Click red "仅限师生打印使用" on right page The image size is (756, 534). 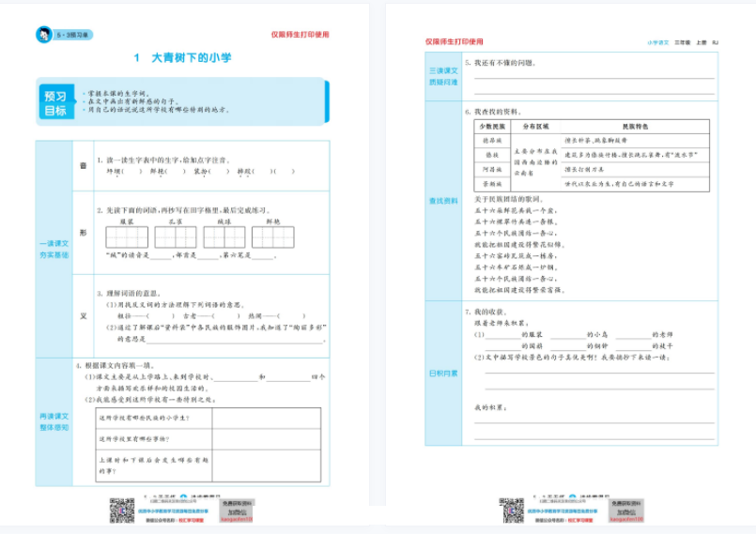[455, 42]
